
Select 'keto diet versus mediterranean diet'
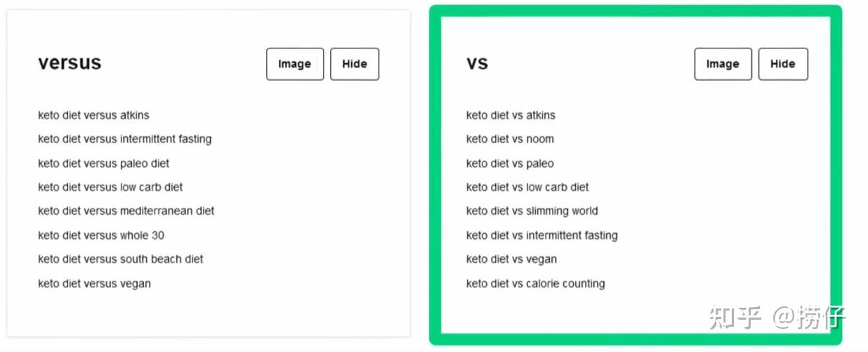pyautogui.click(x=126, y=211)
